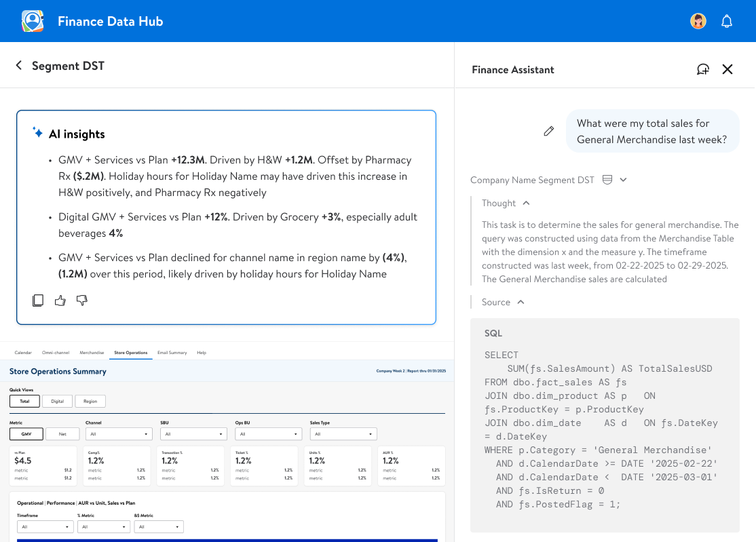Go back from Segment DST
Image resolution: width=756 pixels, height=542 pixels.
(19, 65)
